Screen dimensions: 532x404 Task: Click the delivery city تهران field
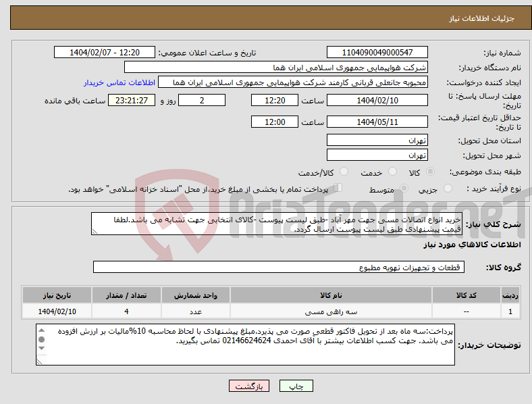(x=377, y=155)
